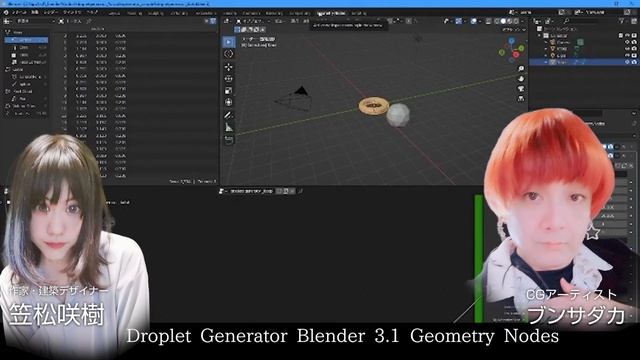
Task: Click the viewport pan hand icon
Action: pos(521,78)
